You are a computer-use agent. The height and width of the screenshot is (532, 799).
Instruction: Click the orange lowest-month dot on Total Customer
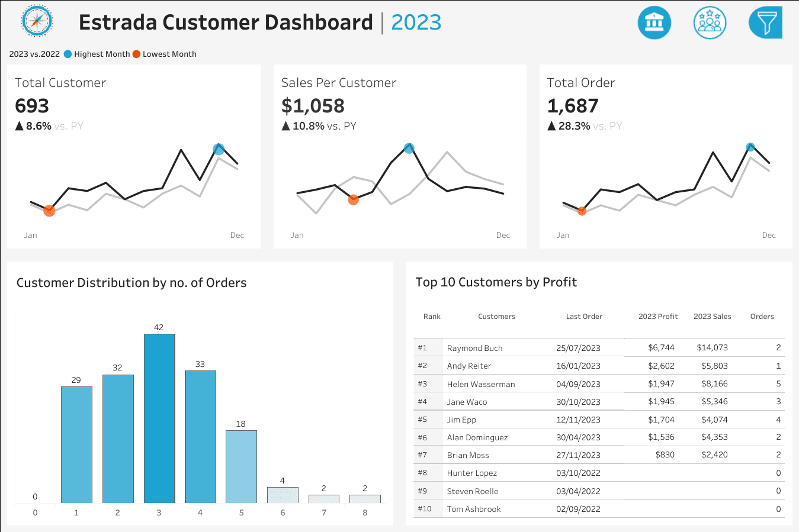pyautogui.click(x=49, y=210)
